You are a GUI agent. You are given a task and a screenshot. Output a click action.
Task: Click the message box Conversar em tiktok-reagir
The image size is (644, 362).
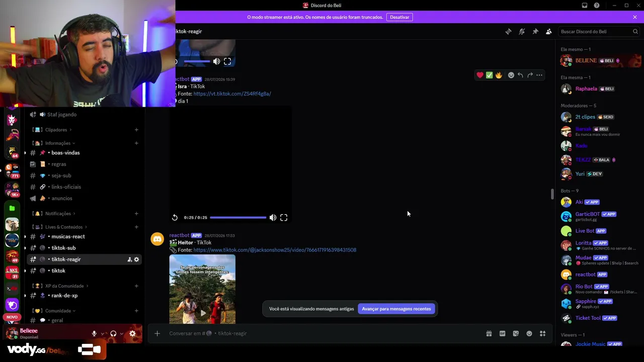(322, 333)
